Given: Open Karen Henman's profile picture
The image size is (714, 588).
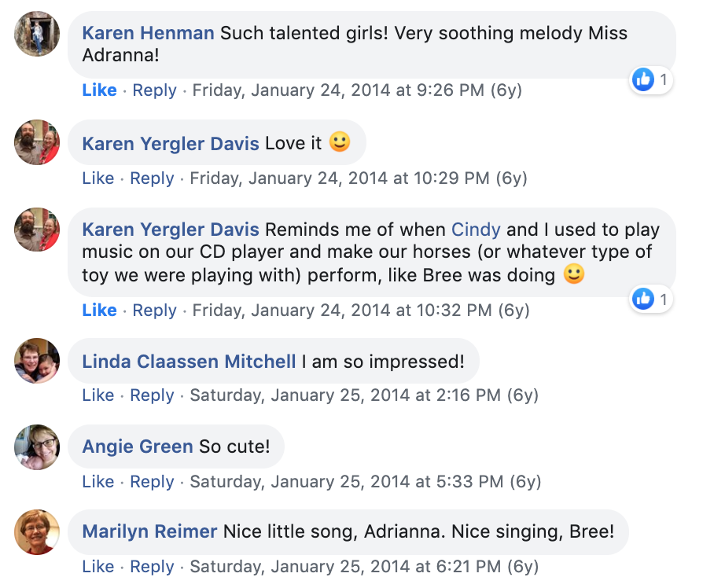Looking at the screenshot, I should (37, 34).
